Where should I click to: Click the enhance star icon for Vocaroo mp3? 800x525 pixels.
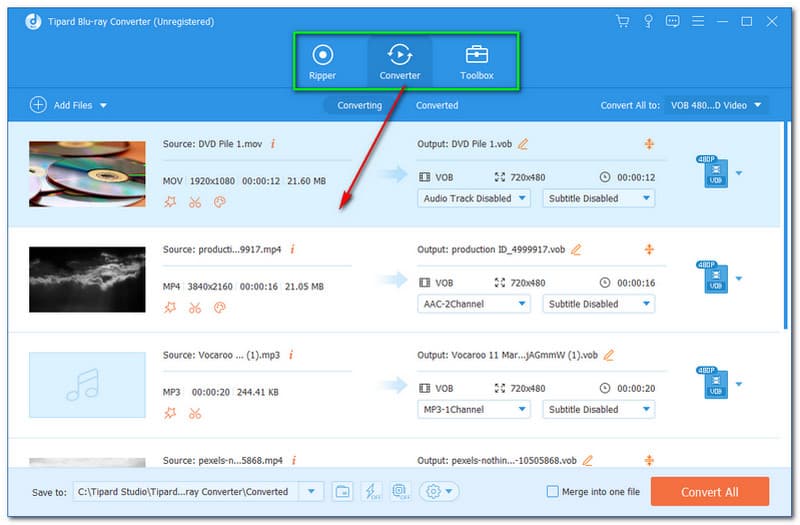tap(170, 413)
